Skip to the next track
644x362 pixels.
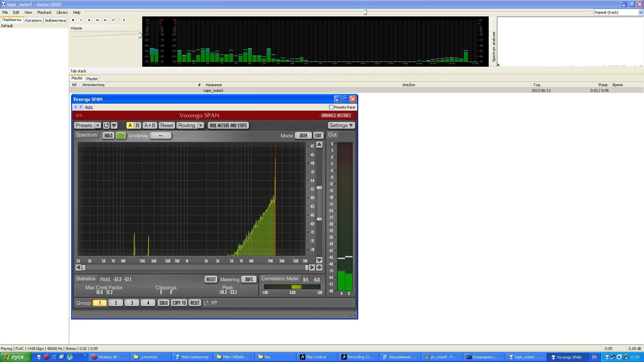pos(105,20)
